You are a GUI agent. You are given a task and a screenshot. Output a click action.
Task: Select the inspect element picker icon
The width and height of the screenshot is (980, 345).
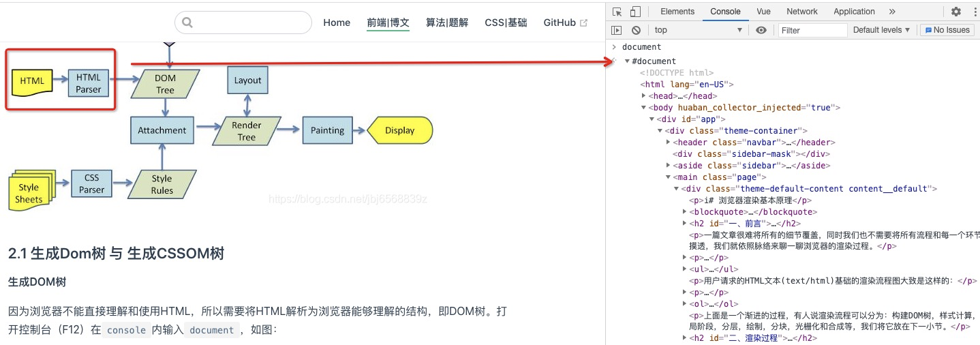click(x=617, y=12)
